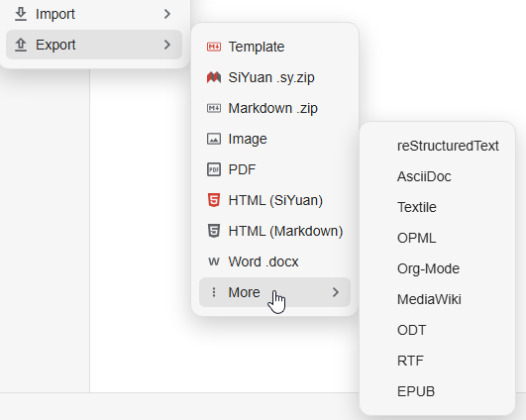Click the Template markdown icon
This screenshot has height=420, width=526.
pos(214,47)
